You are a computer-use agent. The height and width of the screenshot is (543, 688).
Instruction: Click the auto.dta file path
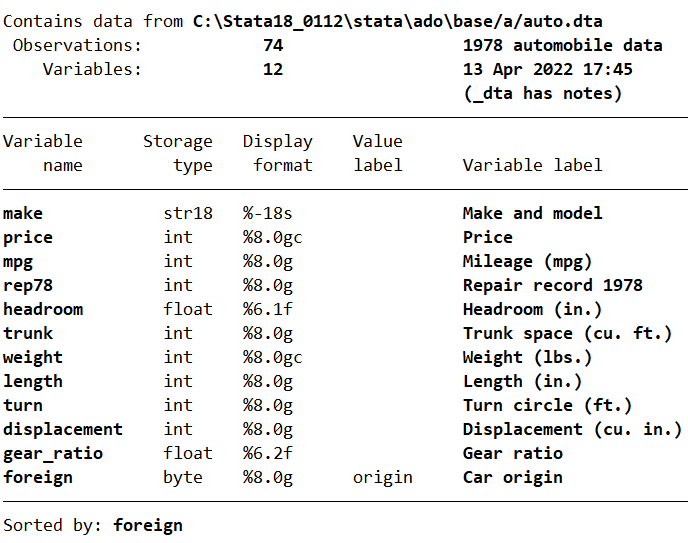pos(397,21)
